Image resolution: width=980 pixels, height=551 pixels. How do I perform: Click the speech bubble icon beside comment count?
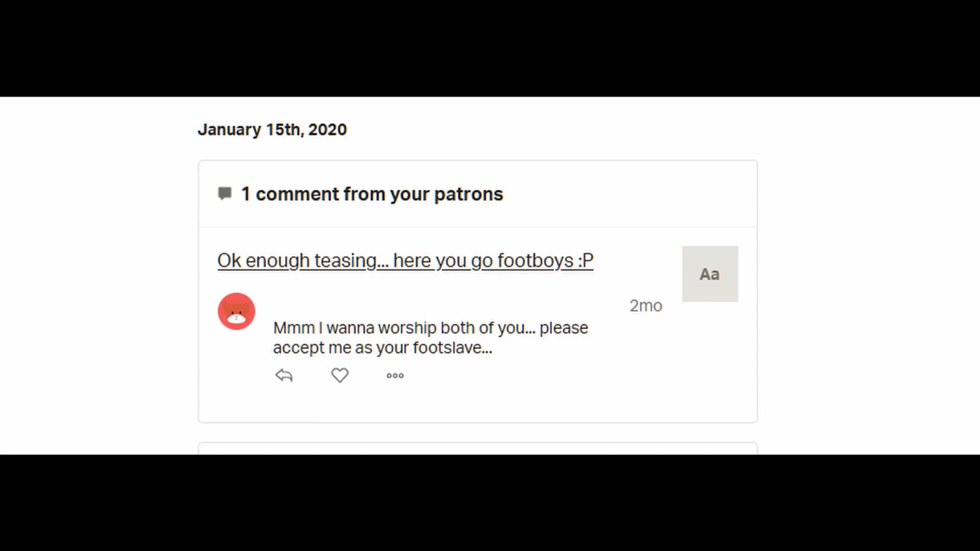pyautogui.click(x=225, y=193)
